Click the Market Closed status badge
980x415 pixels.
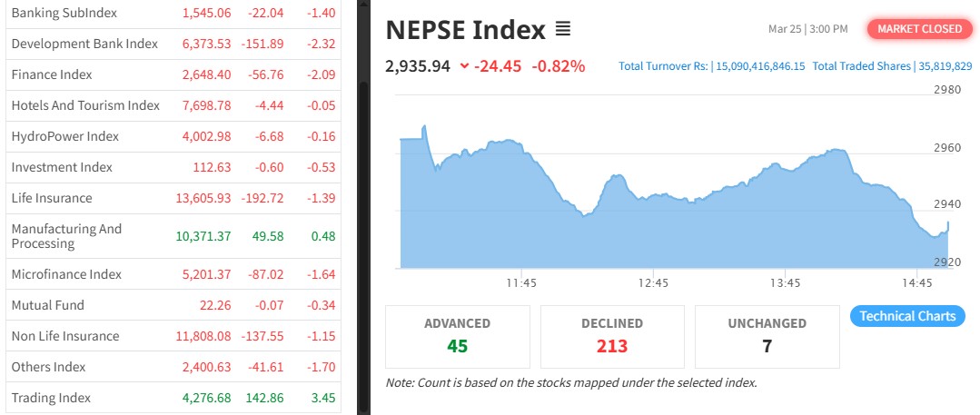point(918,29)
